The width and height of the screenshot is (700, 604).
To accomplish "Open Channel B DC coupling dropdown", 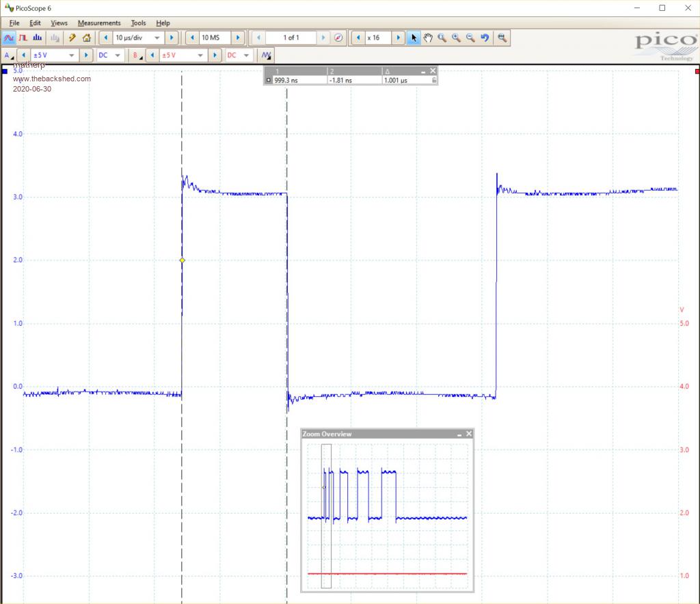I will 246,55.
